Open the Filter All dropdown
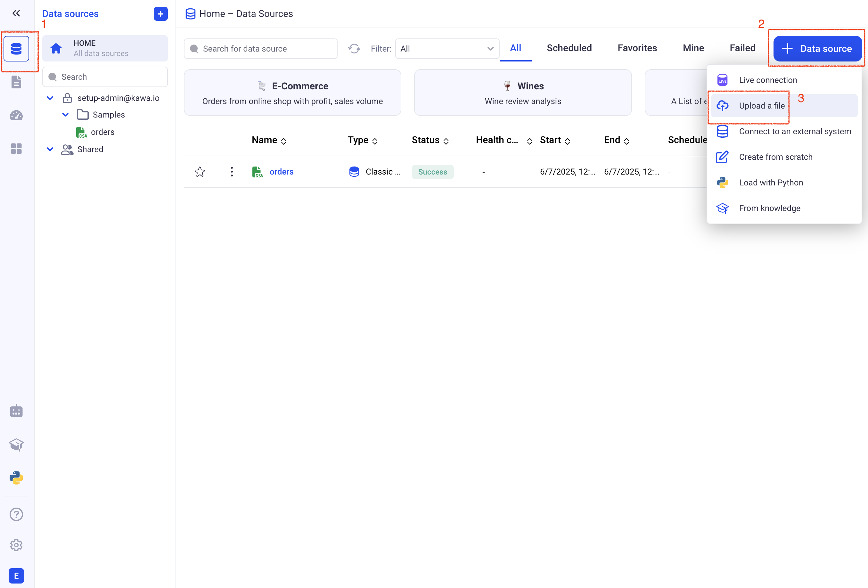Viewport: 868px width, 588px height. pyautogui.click(x=447, y=49)
